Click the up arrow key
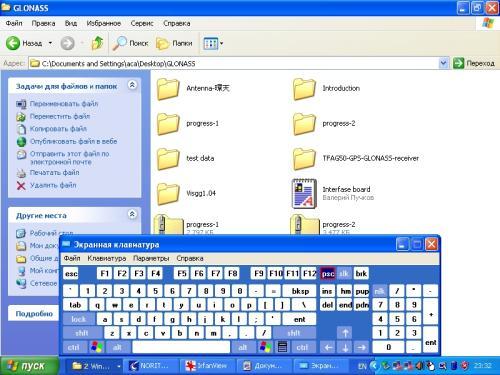Viewport: 500px width, 375px height. 345,333
